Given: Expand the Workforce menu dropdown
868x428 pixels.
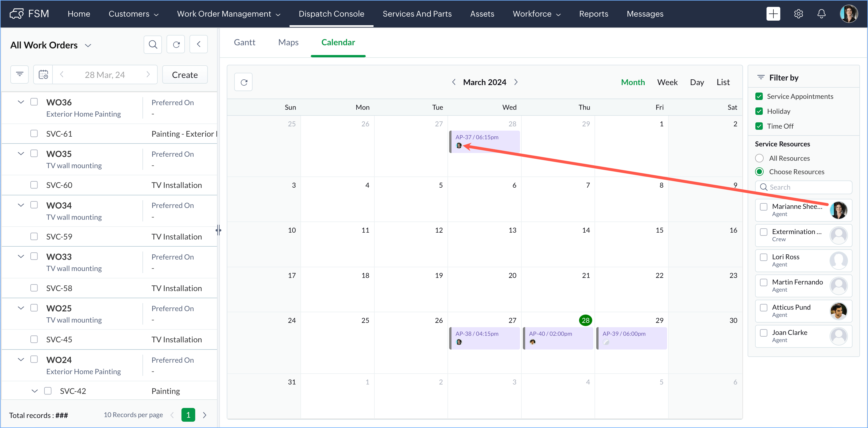Looking at the screenshot, I should coord(536,14).
